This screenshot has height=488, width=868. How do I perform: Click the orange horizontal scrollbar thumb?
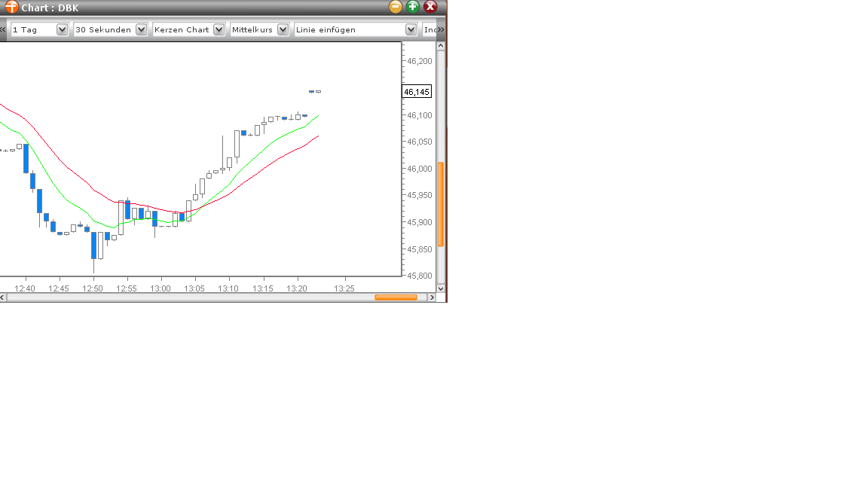[x=396, y=297]
